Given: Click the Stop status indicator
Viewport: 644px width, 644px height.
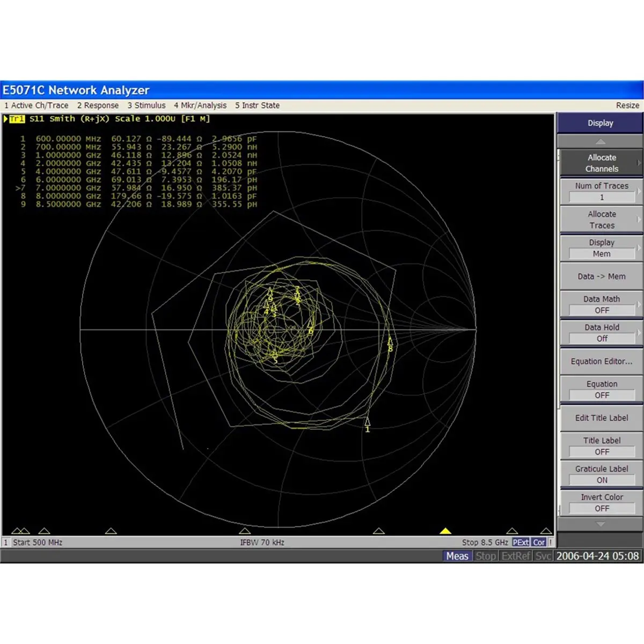Looking at the screenshot, I should click(486, 556).
